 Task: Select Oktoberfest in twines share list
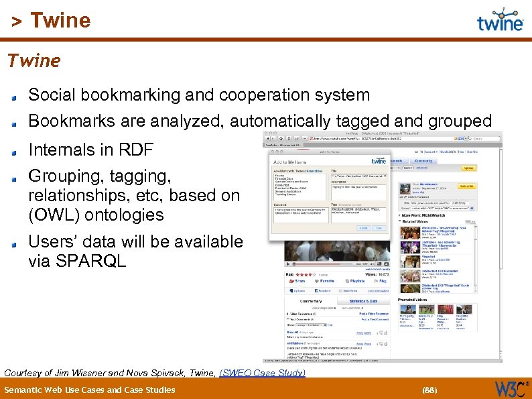[x=282, y=185]
